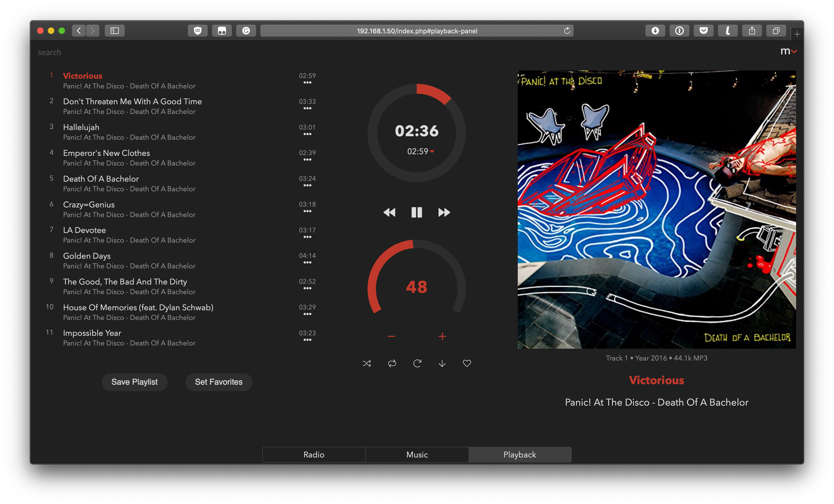The image size is (834, 504).
Task: Switch to the Music tab
Action: click(x=417, y=454)
